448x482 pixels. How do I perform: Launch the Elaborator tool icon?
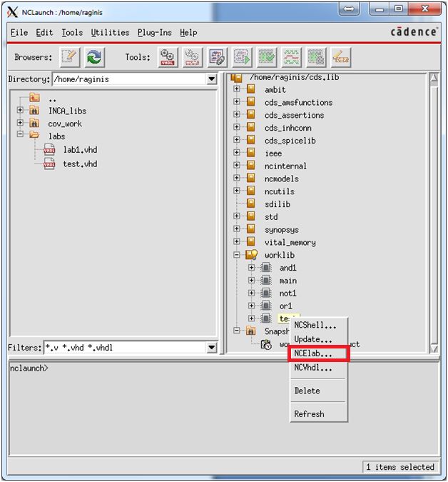218,57
